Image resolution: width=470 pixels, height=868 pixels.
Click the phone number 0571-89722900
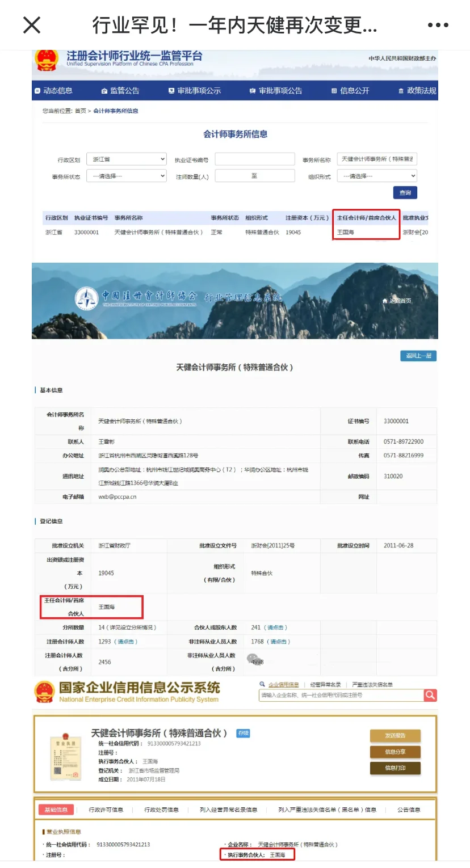click(404, 442)
